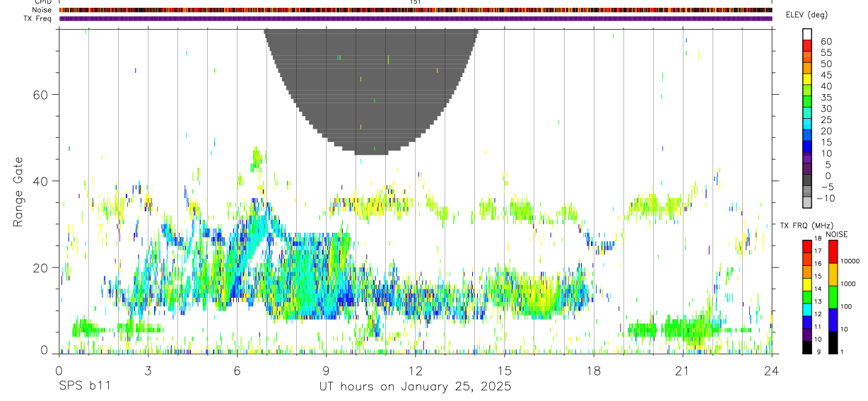This screenshot has height=401, width=868.
Task: Select the cyan segment of TX FRQ bar
Action: 807,310
